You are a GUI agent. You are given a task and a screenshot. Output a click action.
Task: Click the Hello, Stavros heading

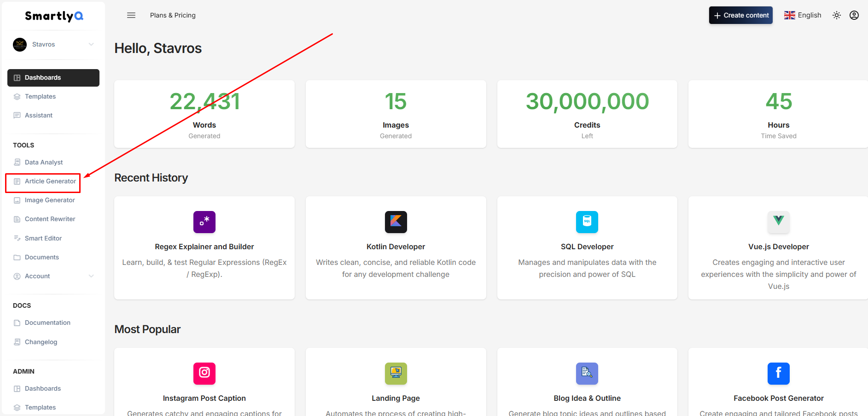click(158, 48)
